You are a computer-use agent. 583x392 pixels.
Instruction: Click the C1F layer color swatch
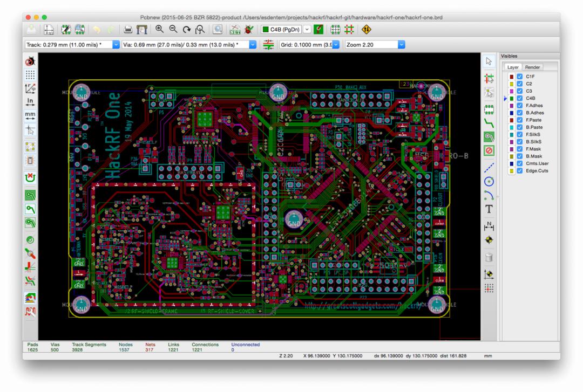(x=512, y=77)
